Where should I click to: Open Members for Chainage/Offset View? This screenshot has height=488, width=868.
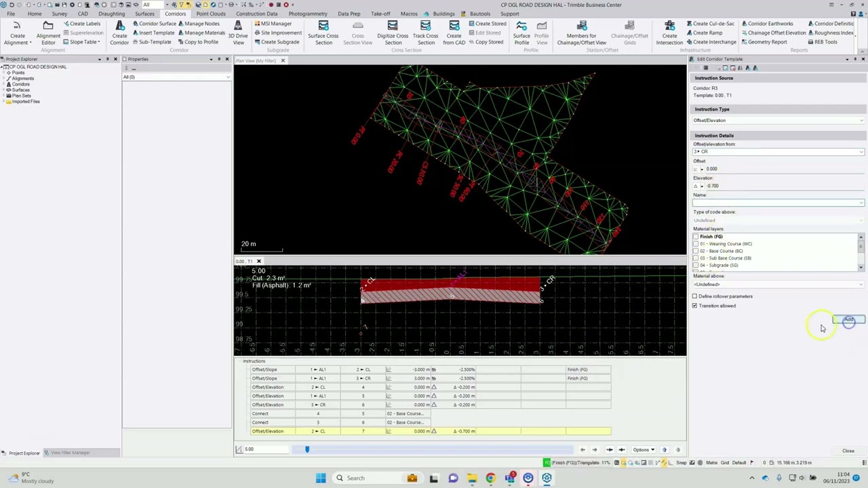pyautogui.click(x=582, y=33)
